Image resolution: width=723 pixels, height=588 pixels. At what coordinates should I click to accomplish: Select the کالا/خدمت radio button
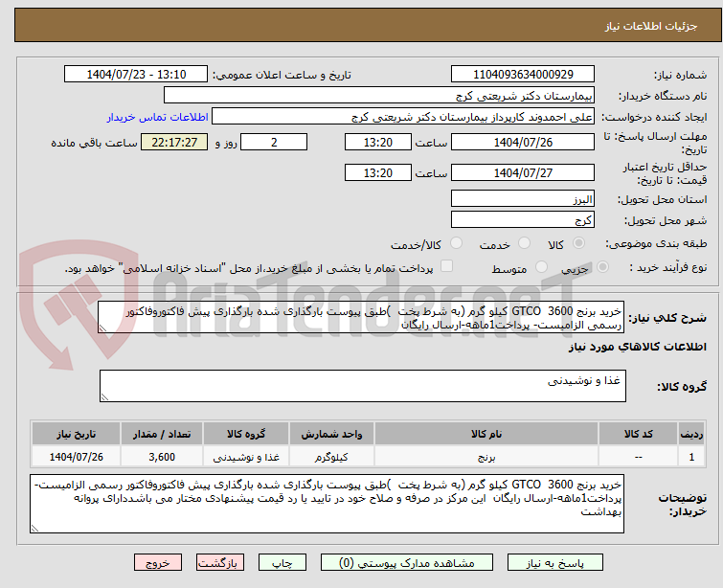tap(456, 243)
